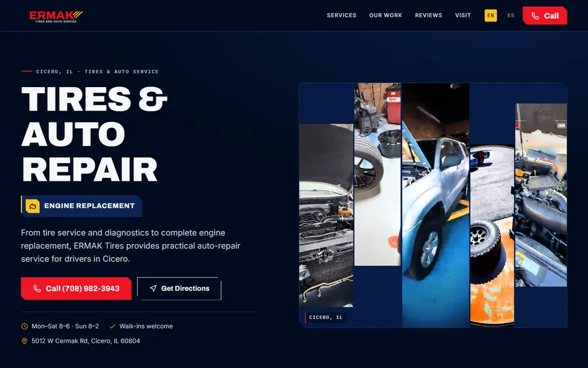This screenshot has height=368, width=588.
Task: Click the clock icon next to hours
Action: (x=24, y=326)
